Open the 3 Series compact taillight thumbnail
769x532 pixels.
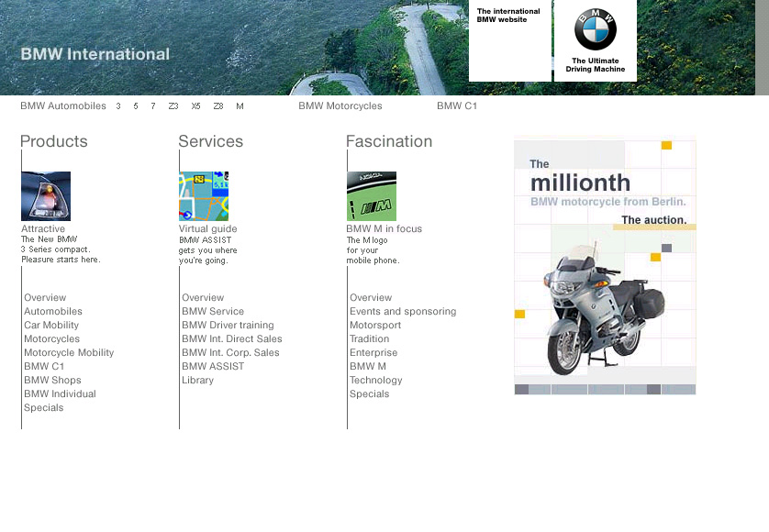click(46, 196)
